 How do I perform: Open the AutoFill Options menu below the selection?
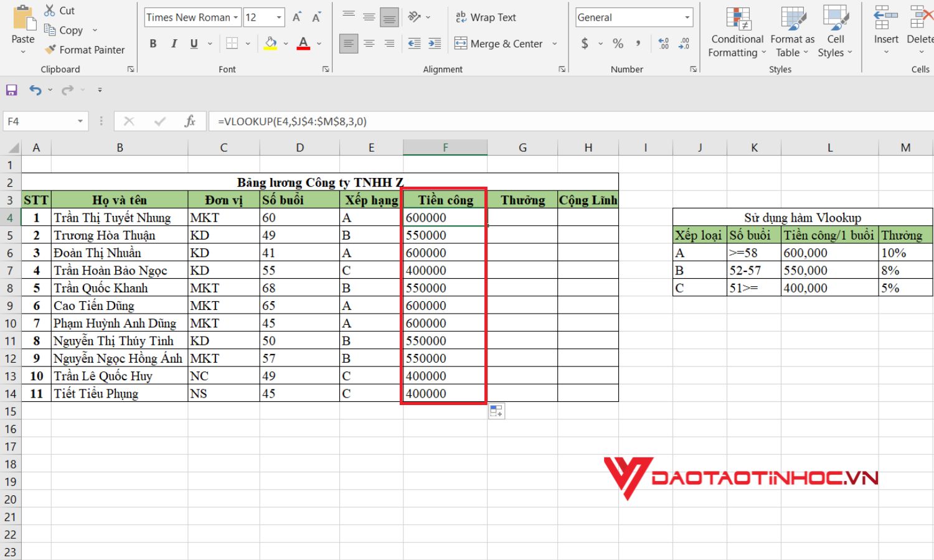click(496, 411)
